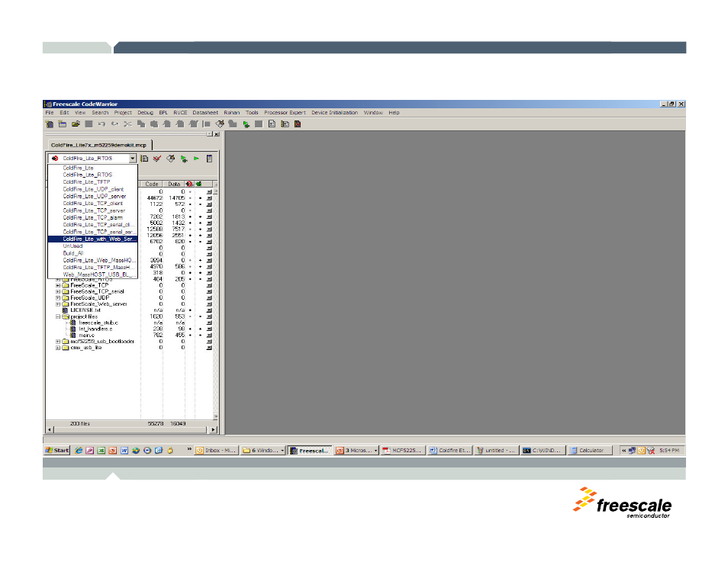Click the Excel quick launch icon
Screen dimensions: 728x562
click(x=101, y=450)
